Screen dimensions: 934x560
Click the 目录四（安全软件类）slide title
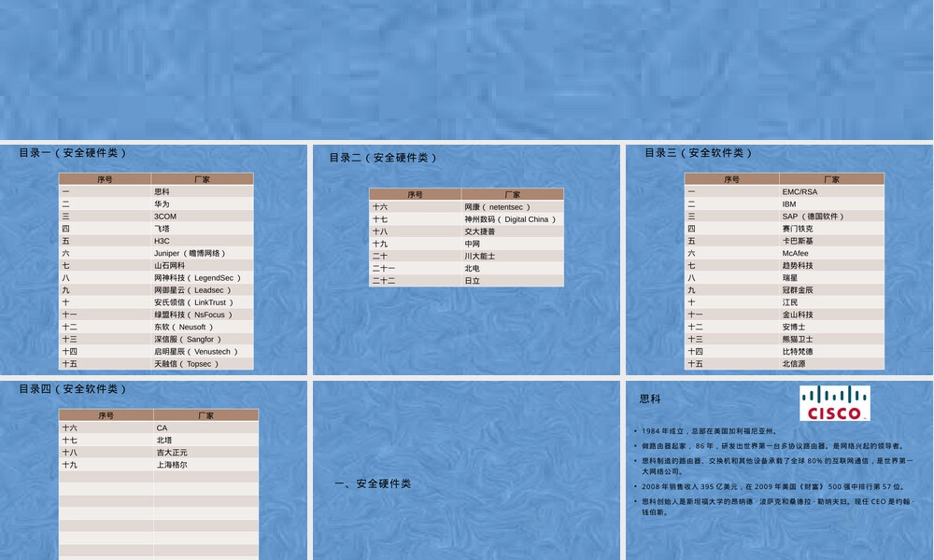[x=73, y=389]
